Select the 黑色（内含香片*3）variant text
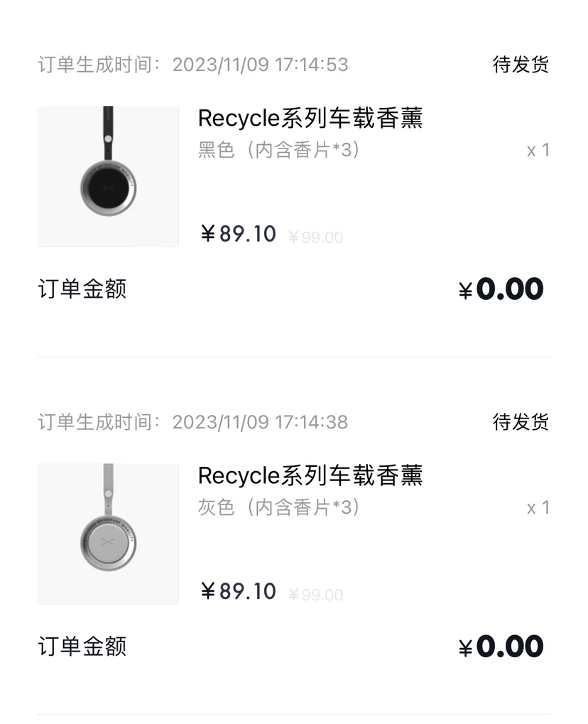 pyautogui.click(x=279, y=150)
